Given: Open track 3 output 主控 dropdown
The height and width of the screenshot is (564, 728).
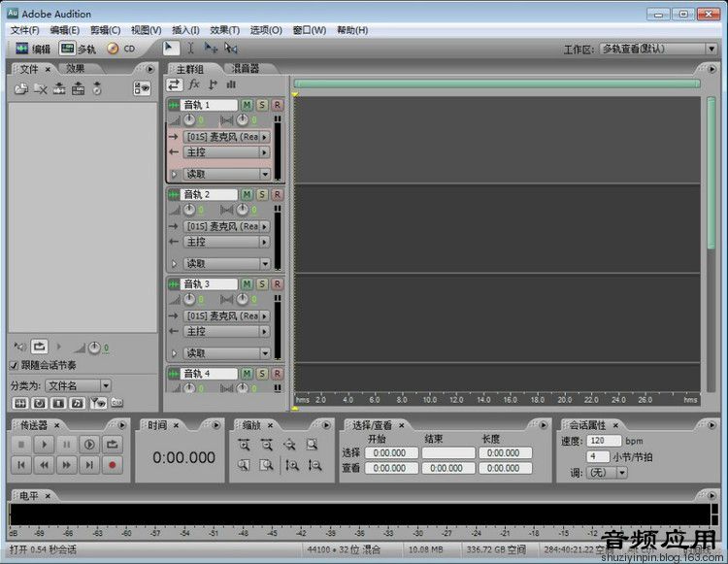Looking at the screenshot, I should [227, 331].
